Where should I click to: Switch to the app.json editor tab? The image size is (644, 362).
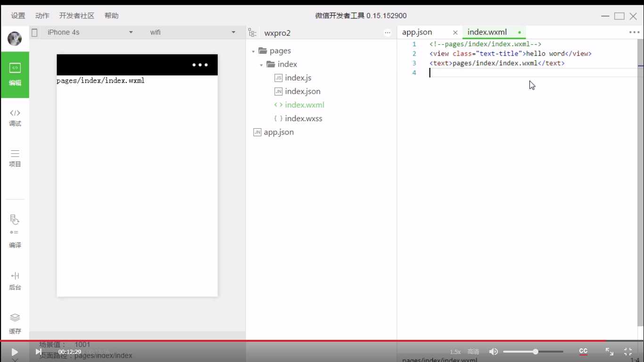click(x=417, y=32)
